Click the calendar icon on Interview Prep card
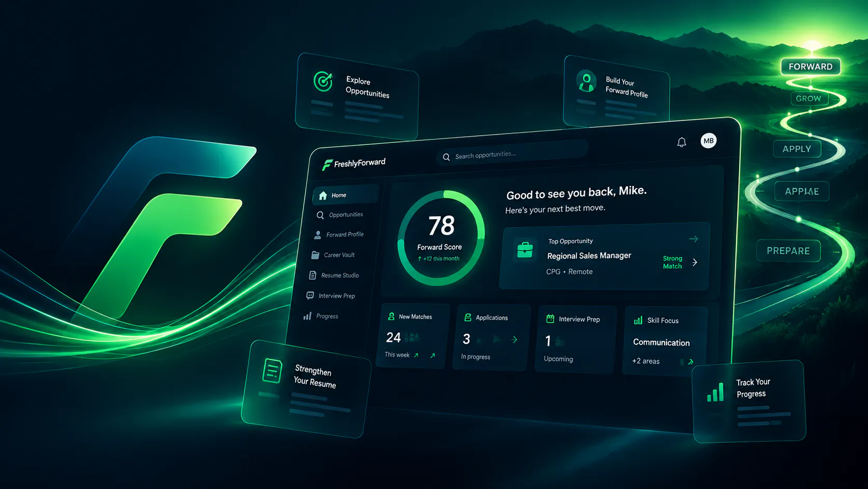 pyautogui.click(x=550, y=319)
